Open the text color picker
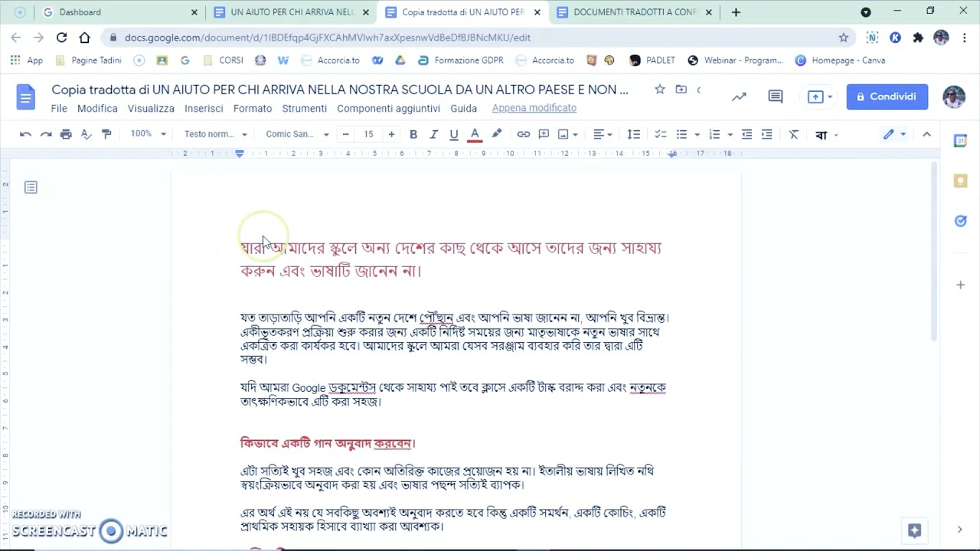The width and height of the screenshot is (980, 551). tap(475, 134)
